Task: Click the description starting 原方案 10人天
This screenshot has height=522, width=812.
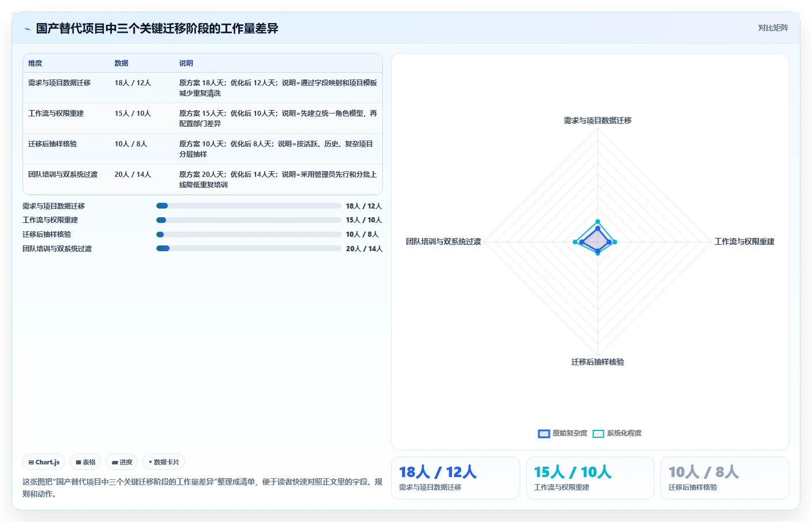Action: pyautogui.click(x=276, y=149)
